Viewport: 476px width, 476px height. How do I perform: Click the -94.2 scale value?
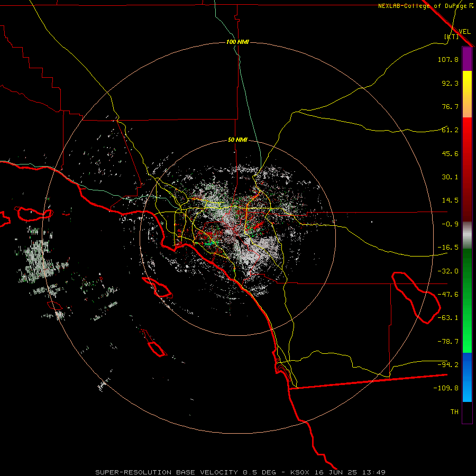click(448, 364)
